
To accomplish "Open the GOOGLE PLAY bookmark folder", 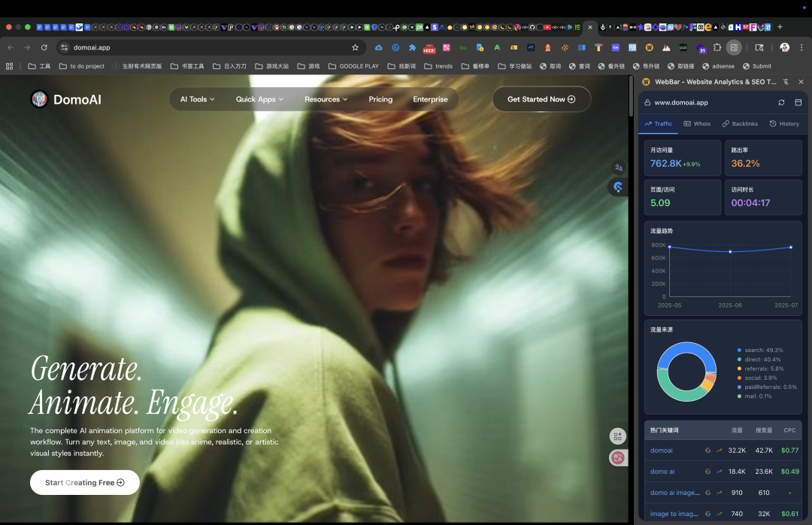I will (353, 66).
